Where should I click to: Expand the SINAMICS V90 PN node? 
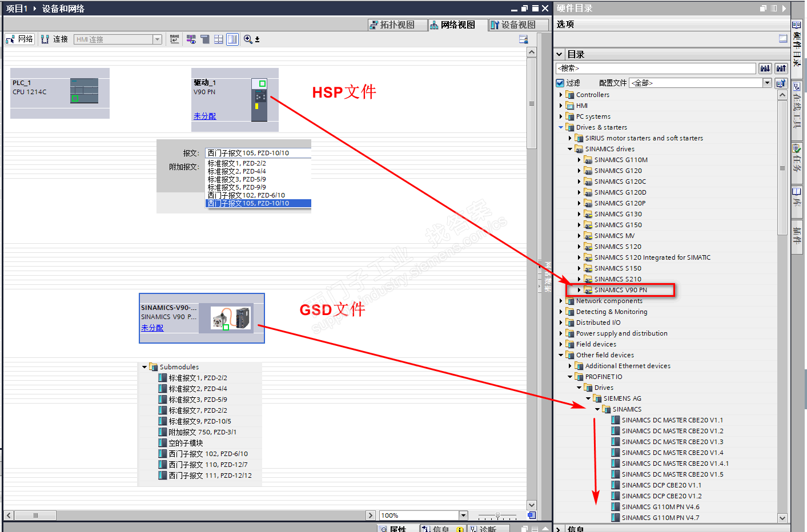(x=579, y=290)
